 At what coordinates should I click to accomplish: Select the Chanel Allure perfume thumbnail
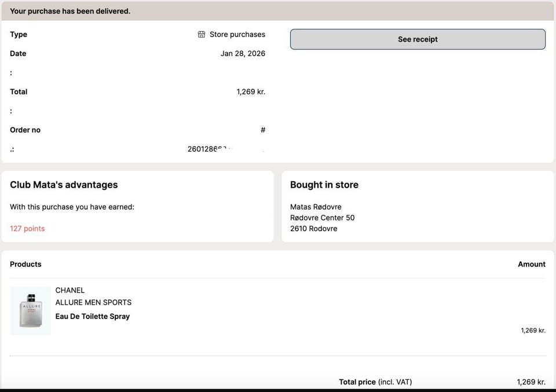tap(31, 311)
